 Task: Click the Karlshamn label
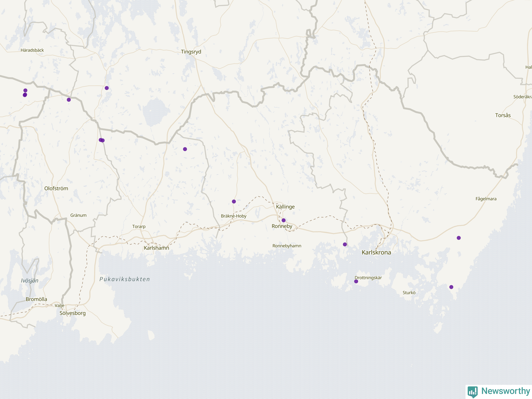[156, 248]
